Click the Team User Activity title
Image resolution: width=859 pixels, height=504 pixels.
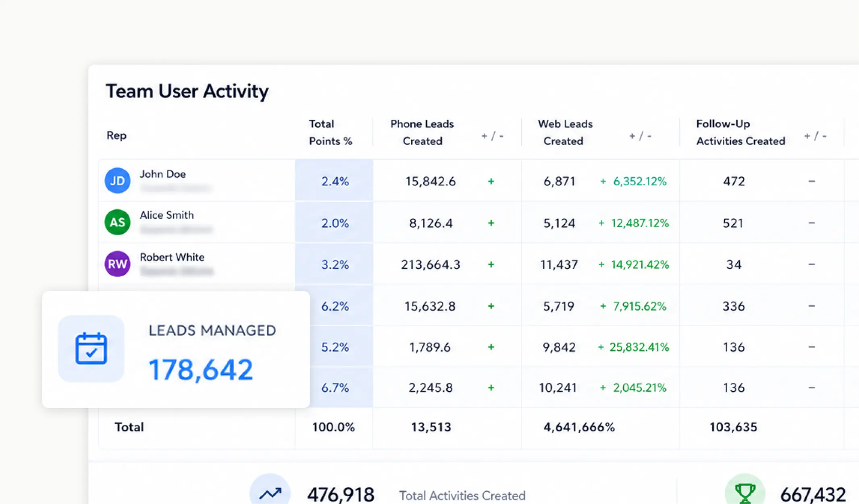point(187,91)
